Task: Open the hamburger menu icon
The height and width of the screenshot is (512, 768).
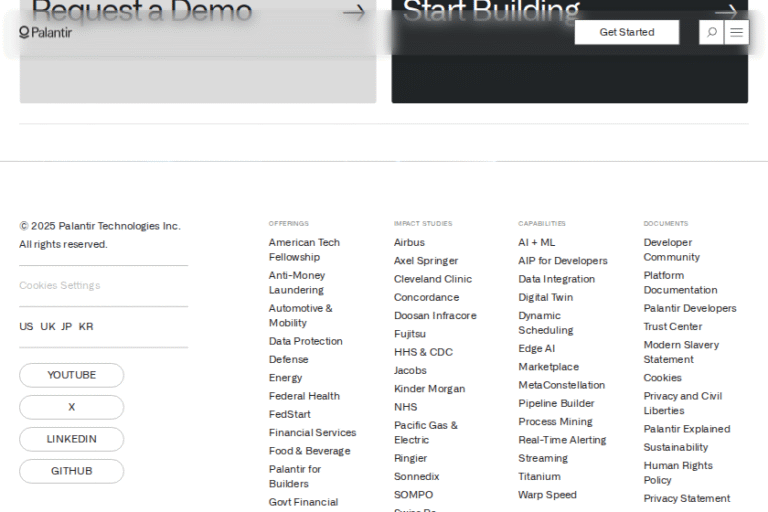Action: (x=737, y=32)
